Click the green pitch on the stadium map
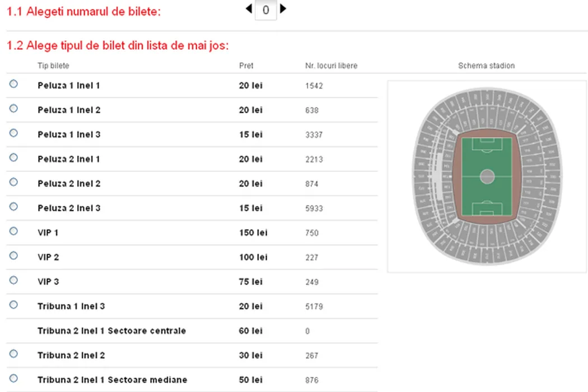 [487, 176]
